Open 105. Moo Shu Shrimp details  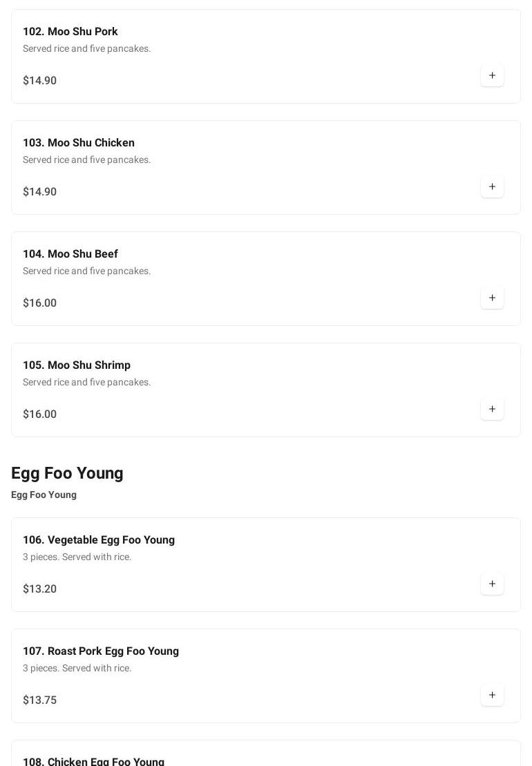coord(77,365)
